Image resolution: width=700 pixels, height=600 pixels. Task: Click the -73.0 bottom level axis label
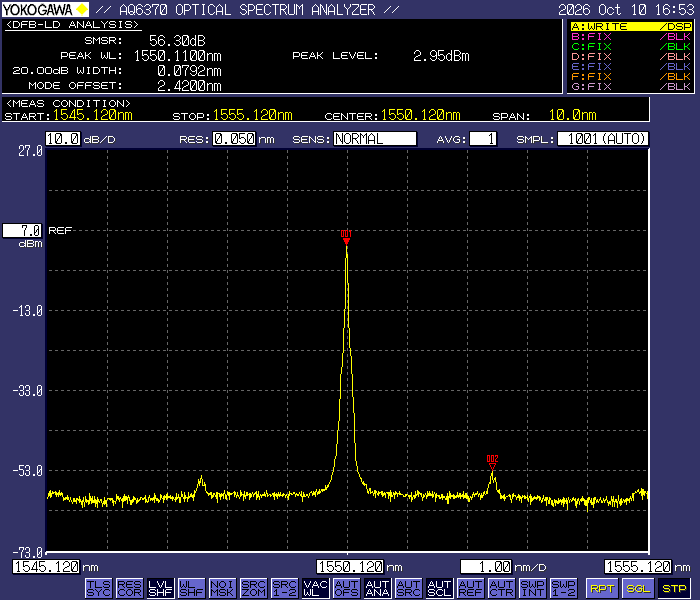(28, 553)
